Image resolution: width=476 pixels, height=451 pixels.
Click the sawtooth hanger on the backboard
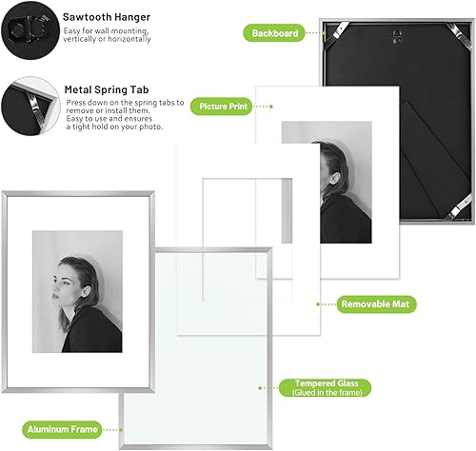[397, 37]
